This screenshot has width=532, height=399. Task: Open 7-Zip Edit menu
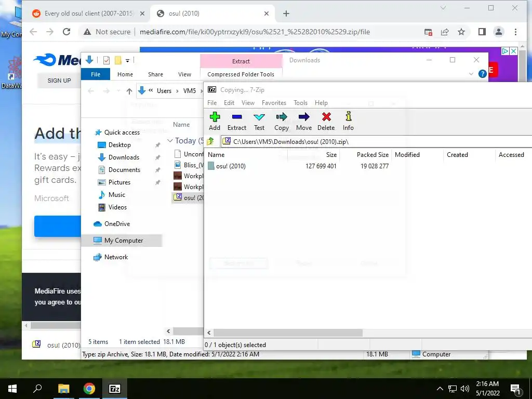coord(229,103)
